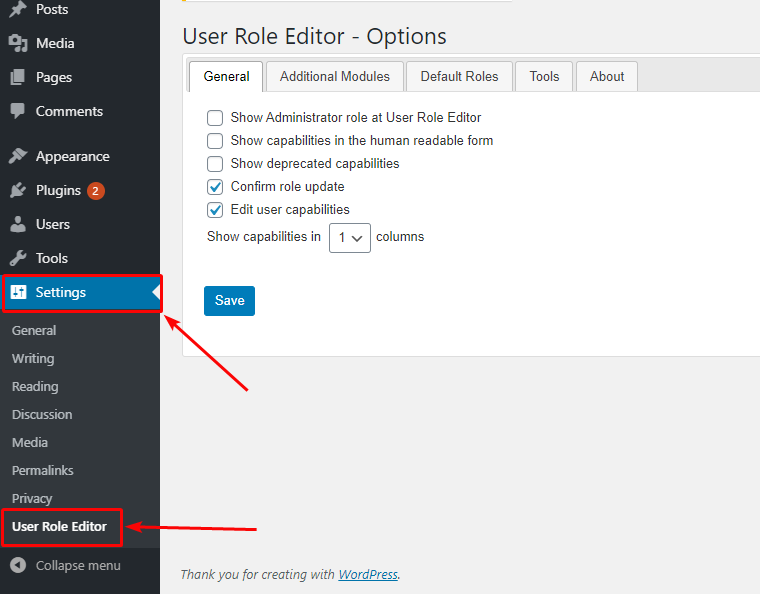
Task: Open the Default Roles tab
Action: [x=459, y=77]
